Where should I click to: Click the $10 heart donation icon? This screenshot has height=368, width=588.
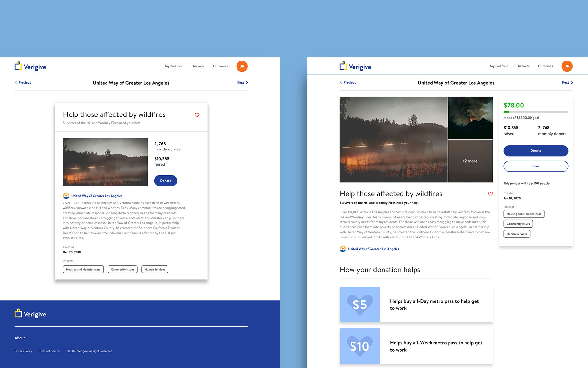pos(360,346)
